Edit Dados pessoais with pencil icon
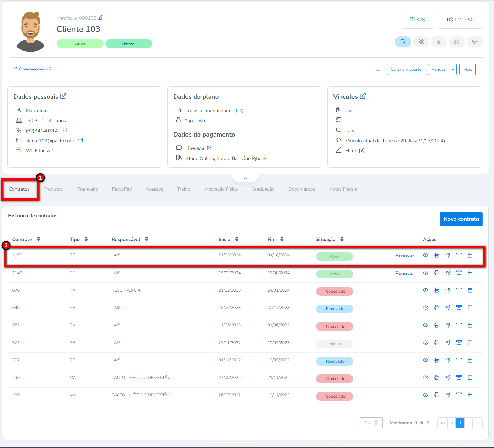The image size is (494, 448). pyautogui.click(x=63, y=96)
